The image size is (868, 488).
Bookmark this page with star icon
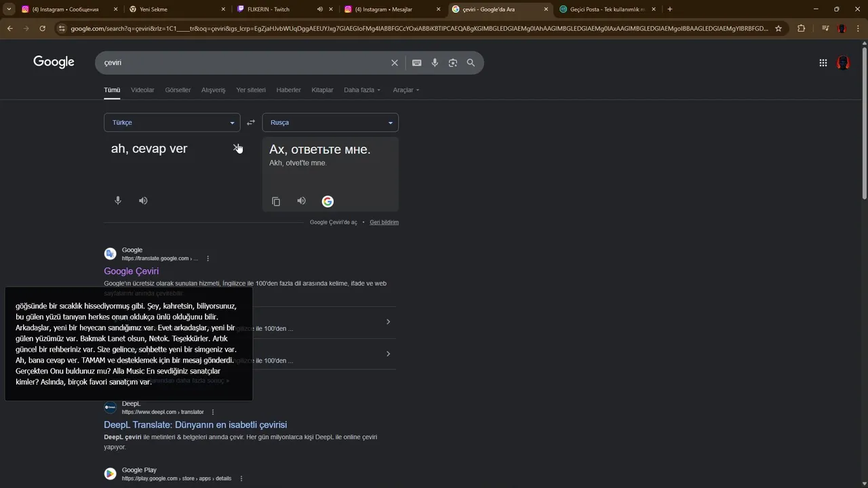tap(778, 28)
